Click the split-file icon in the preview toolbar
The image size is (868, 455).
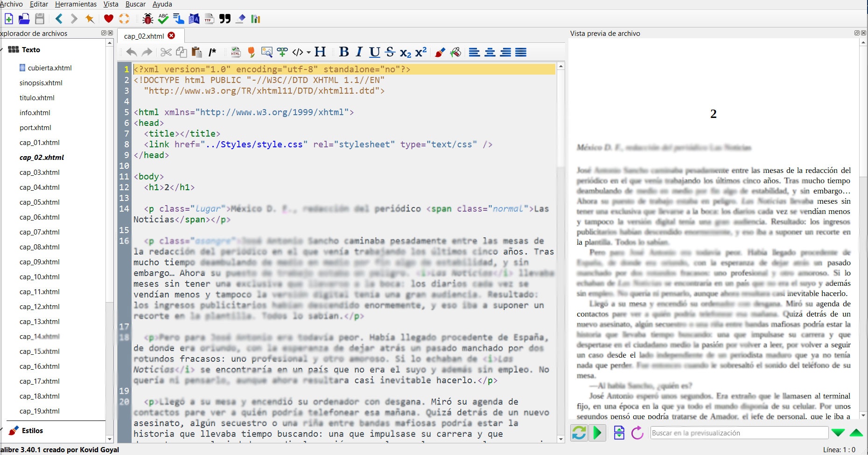click(x=619, y=433)
